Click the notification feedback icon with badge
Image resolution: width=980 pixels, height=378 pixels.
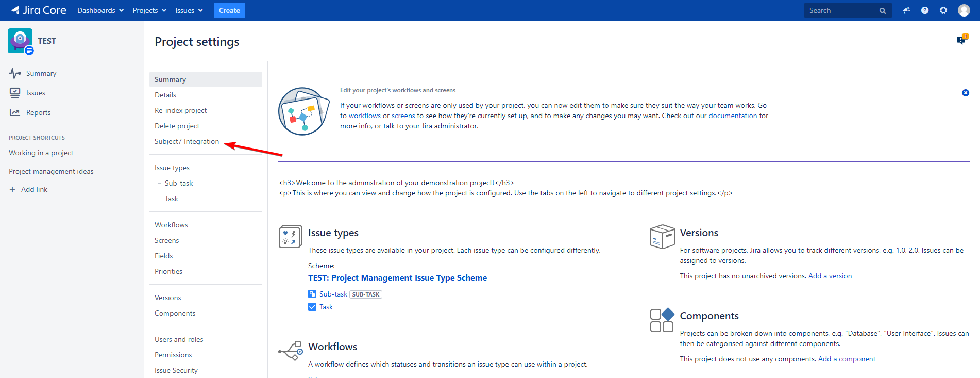pos(961,40)
